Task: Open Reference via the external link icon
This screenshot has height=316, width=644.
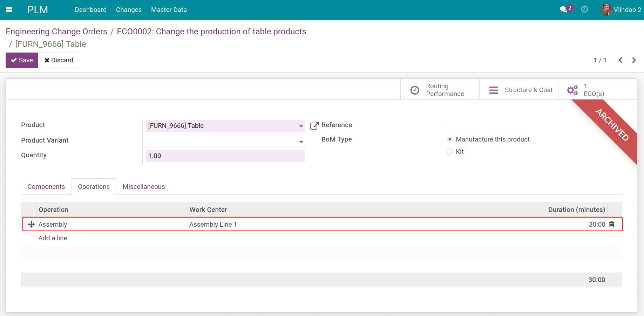Action: coord(314,125)
